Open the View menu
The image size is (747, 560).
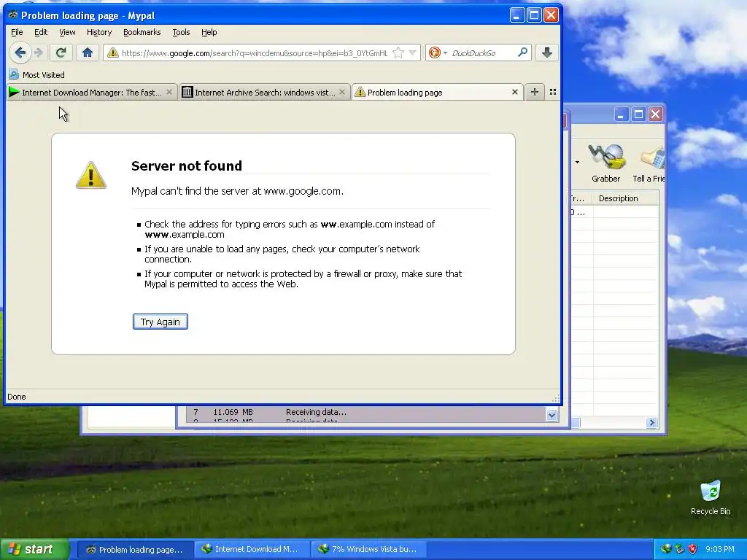[x=67, y=32]
